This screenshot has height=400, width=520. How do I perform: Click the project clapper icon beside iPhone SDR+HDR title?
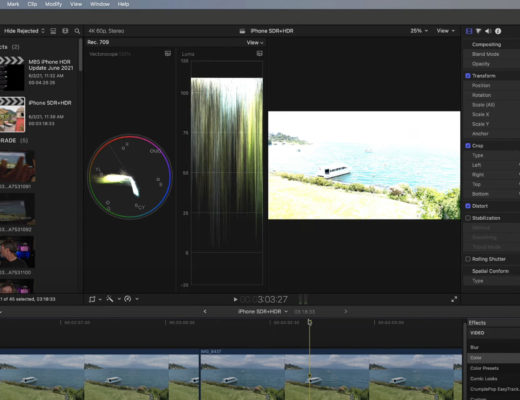click(x=242, y=31)
